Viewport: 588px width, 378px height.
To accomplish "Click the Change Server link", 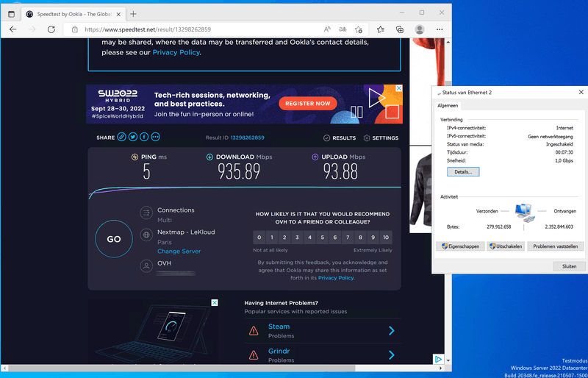I will coord(179,251).
